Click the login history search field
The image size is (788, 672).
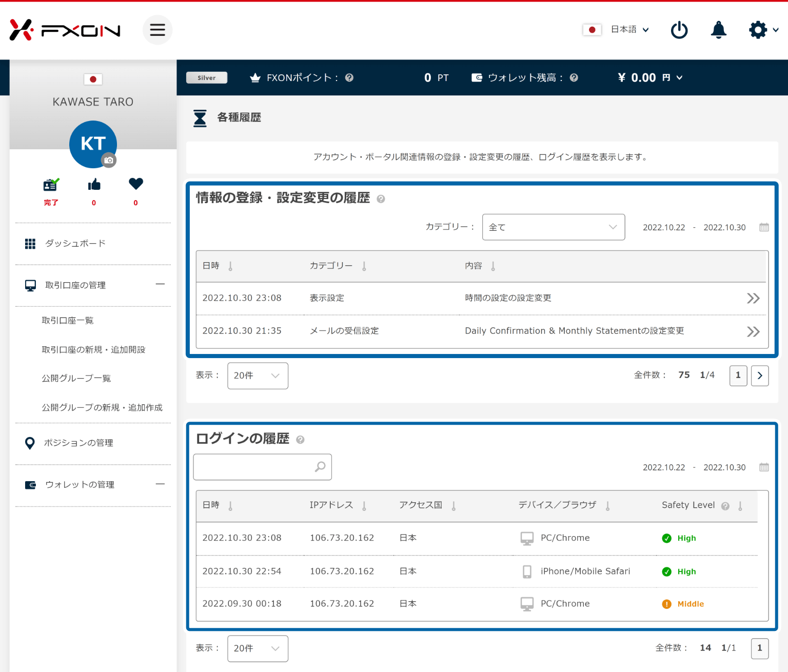coord(262,467)
